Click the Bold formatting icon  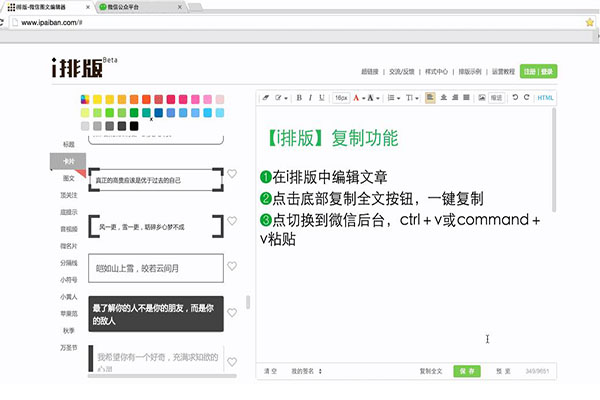coord(297,98)
